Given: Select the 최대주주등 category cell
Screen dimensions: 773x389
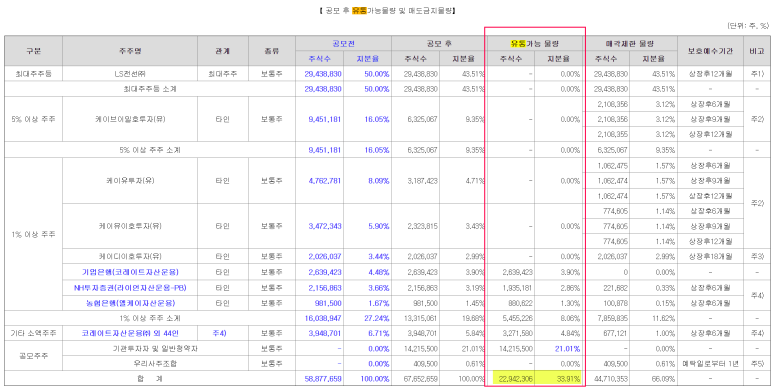Looking at the screenshot, I should pos(34,74).
